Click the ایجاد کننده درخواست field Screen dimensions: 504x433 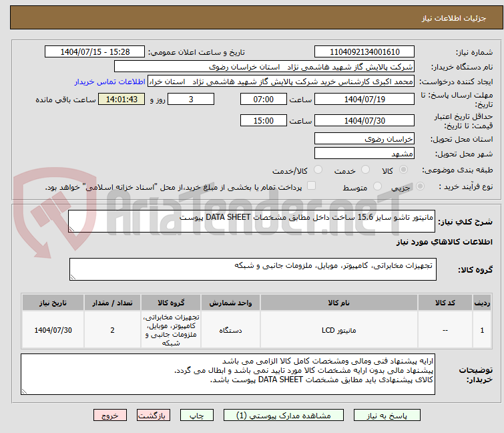click(x=281, y=82)
